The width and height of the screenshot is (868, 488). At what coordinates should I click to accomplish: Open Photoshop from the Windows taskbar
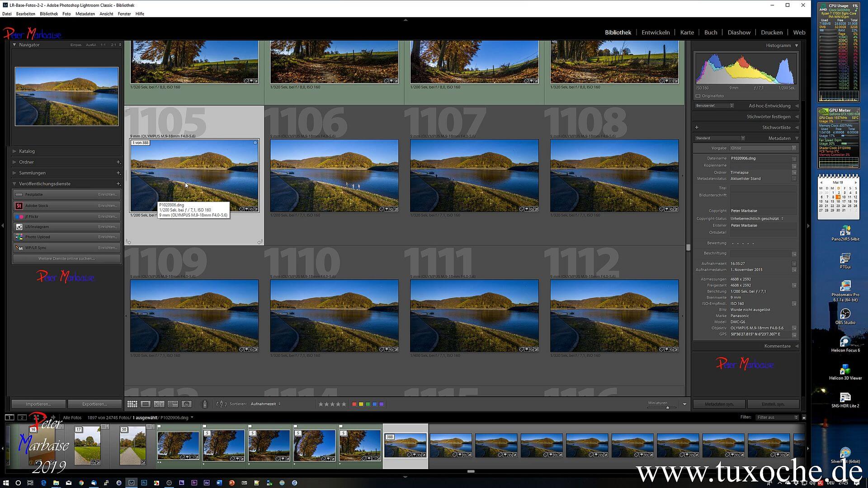click(144, 483)
